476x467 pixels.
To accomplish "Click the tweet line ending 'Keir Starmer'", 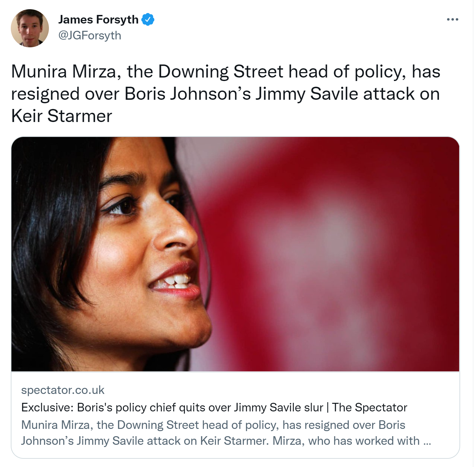I will 62,116.
